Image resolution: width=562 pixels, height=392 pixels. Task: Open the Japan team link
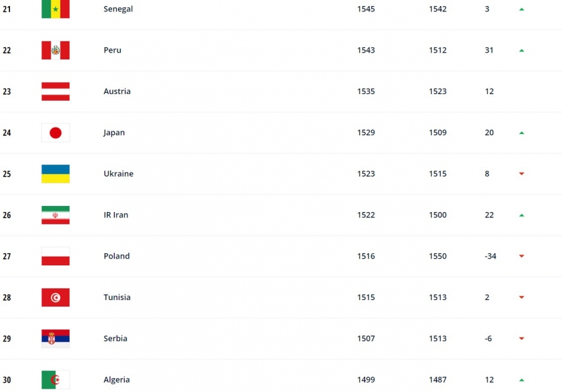(114, 133)
